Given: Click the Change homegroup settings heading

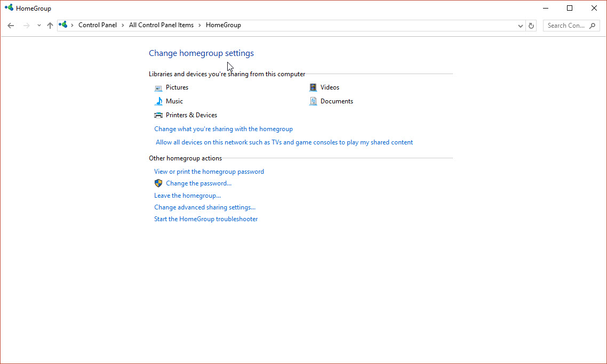Looking at the screenshot, I should (201, 53).
